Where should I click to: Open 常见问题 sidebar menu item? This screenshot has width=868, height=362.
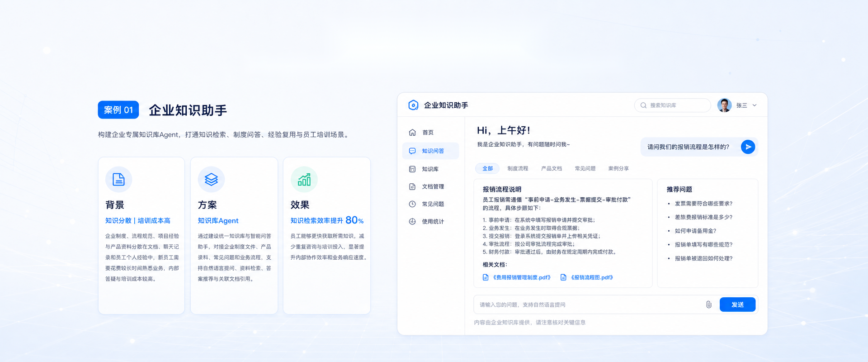(x=430, y=204)
